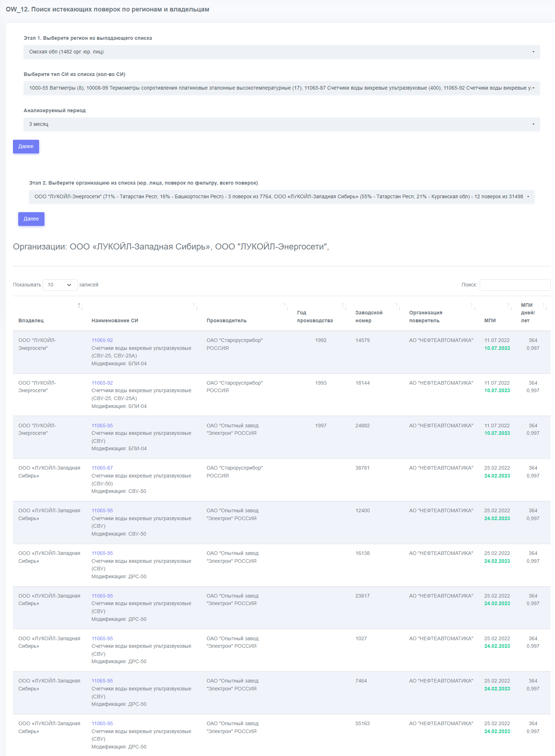Open 11065-92 link in row with serial 14579
This screenshot has height=756, width=555.
(x=102, y=341)
